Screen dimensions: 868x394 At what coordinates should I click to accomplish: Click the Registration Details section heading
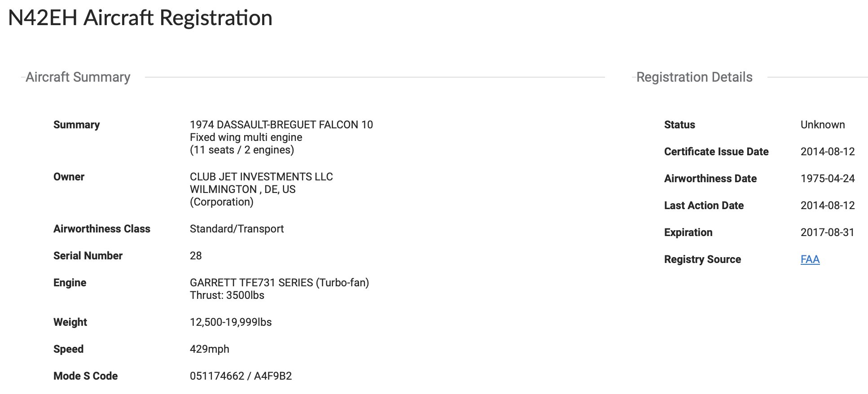[x=694, y=77]
